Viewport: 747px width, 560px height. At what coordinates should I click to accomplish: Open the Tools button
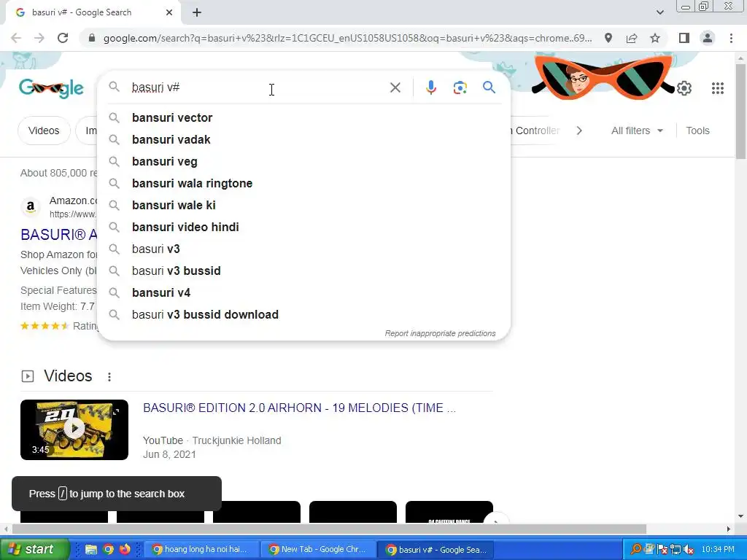tap(697, 131)
